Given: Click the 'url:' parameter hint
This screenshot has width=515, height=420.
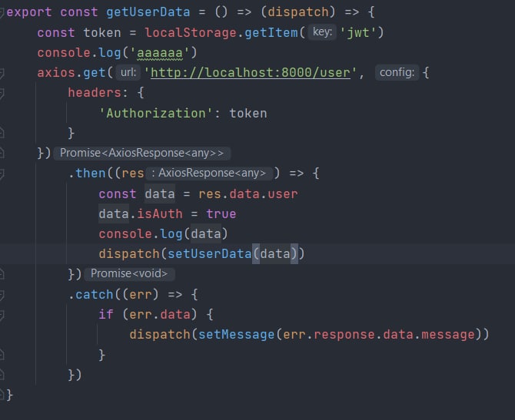Looking at the screenshot, I should tap(128, 72).
